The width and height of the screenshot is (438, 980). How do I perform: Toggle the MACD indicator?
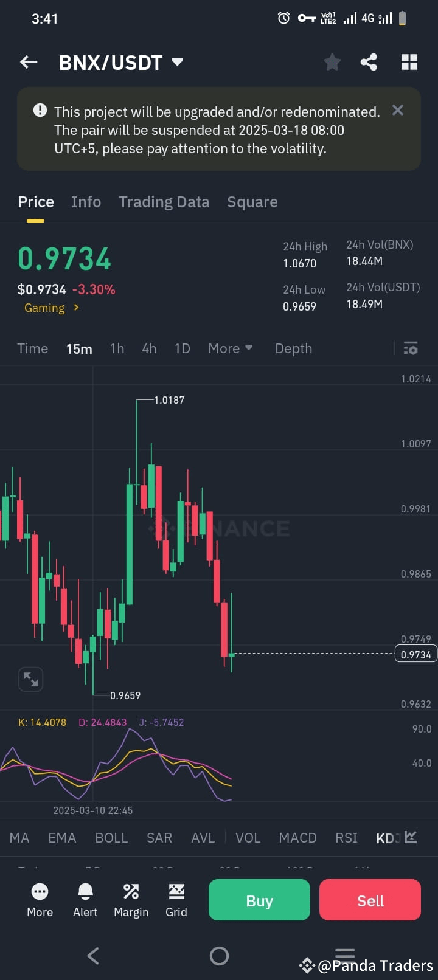(x=297, y=837)
